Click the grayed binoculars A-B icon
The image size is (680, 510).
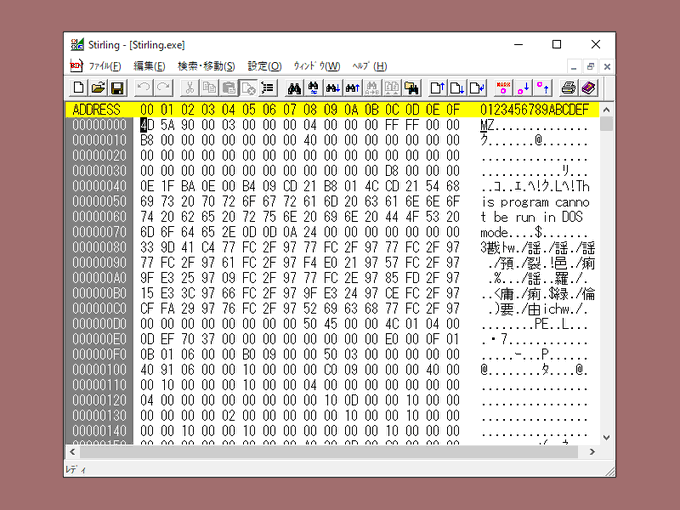[x=372, y=88]
